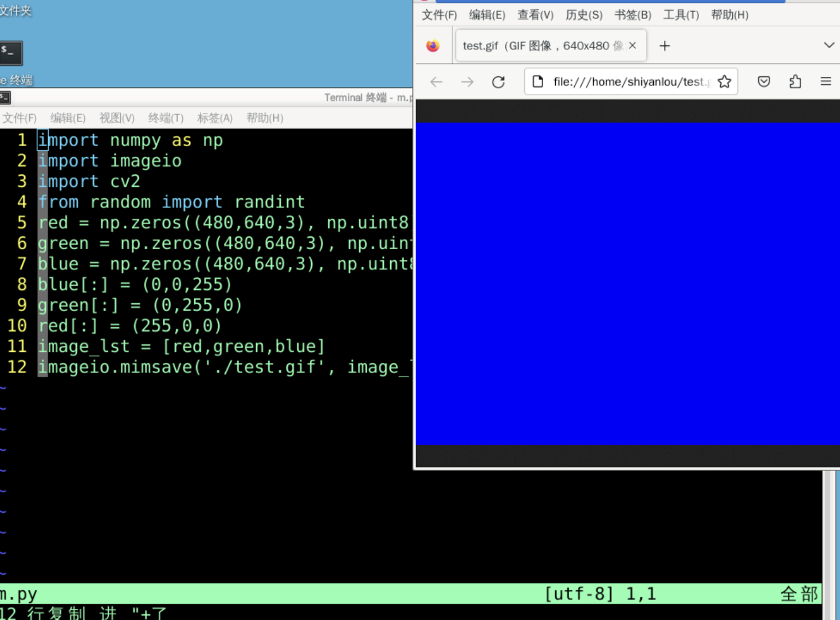Open a new Firefox tab
Viewport: 840px width, 620px height.
665,46
